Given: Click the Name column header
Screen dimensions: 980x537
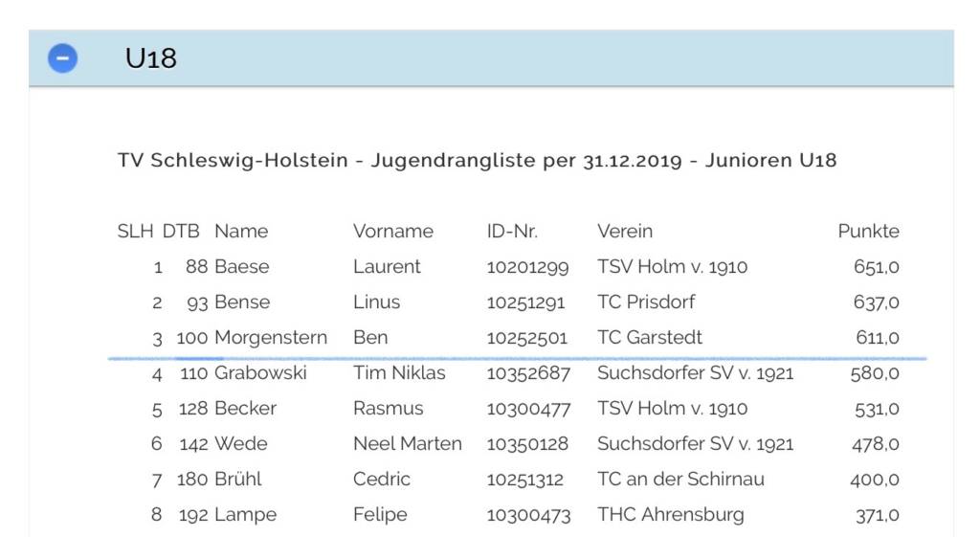Looking at the screenshot, I should point(241,232).
